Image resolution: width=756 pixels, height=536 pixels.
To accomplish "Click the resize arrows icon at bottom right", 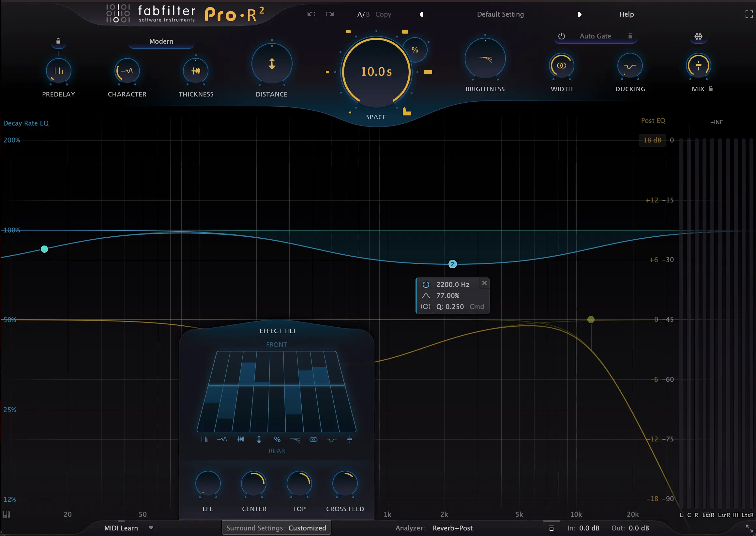I will click(x=749, y=528).
